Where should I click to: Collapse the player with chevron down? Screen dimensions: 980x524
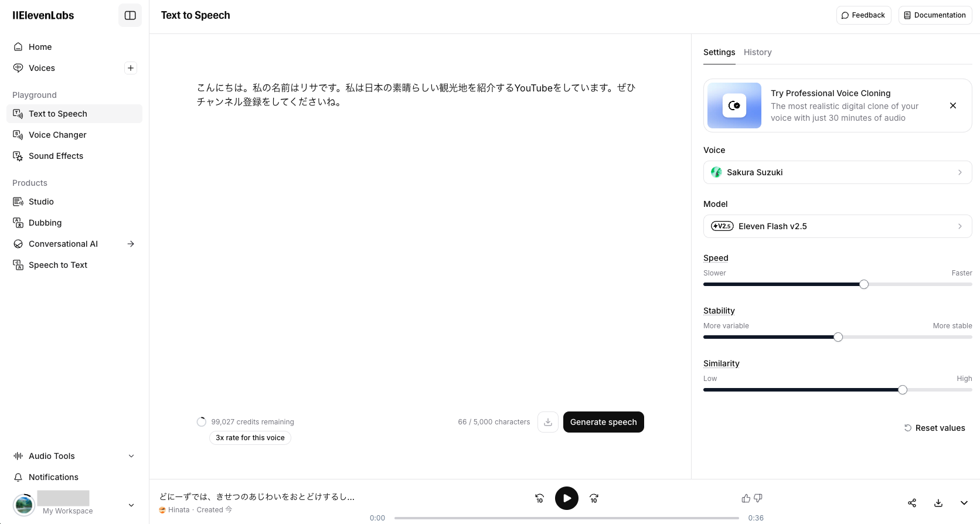coord(964,503)
